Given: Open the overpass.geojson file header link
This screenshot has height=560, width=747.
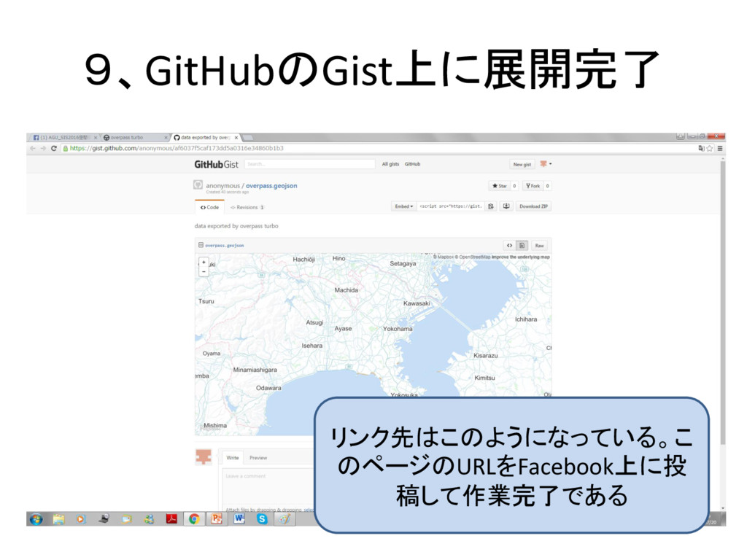Looking at the screenshot, I should point(225,246).
